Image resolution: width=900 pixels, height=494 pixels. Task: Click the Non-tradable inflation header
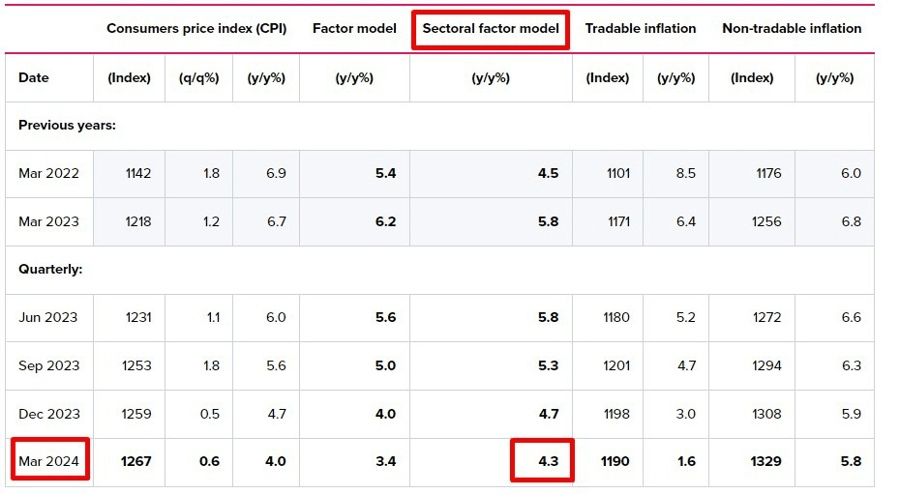tap(791, 29)
